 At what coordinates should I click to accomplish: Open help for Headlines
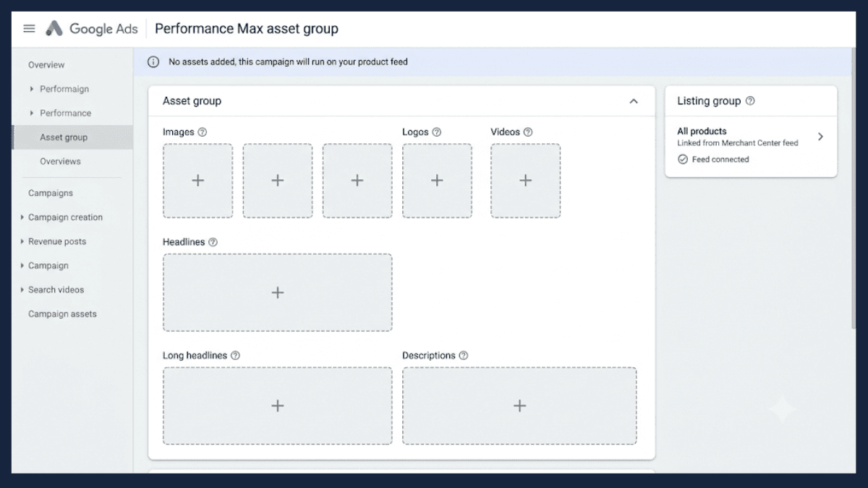tap(213, 242)
